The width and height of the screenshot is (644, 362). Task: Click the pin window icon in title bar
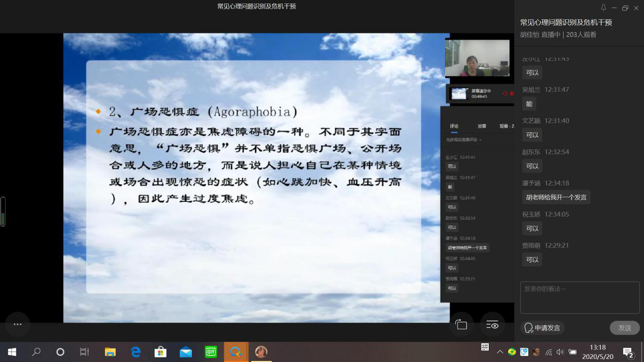pos(603,8)
